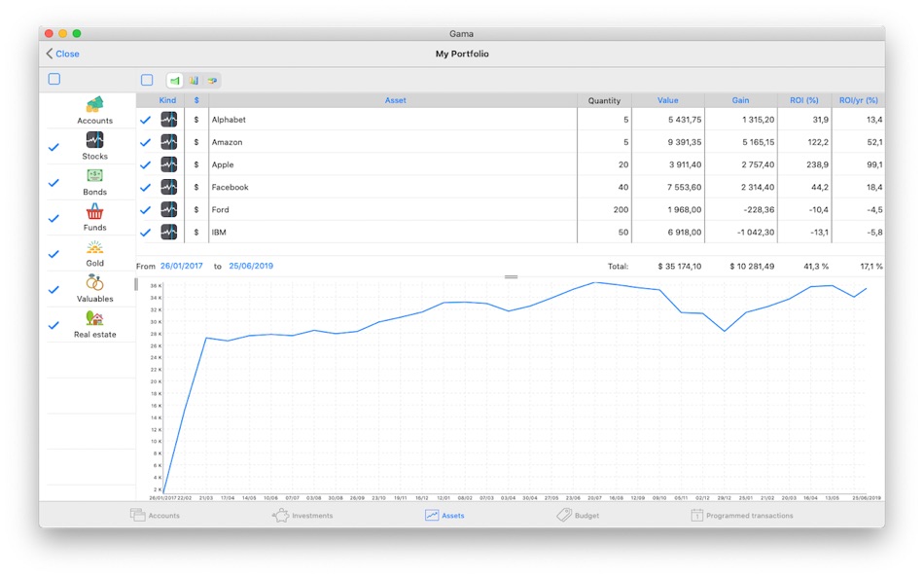Toggle the Funds category checkmark

[53, 218]
